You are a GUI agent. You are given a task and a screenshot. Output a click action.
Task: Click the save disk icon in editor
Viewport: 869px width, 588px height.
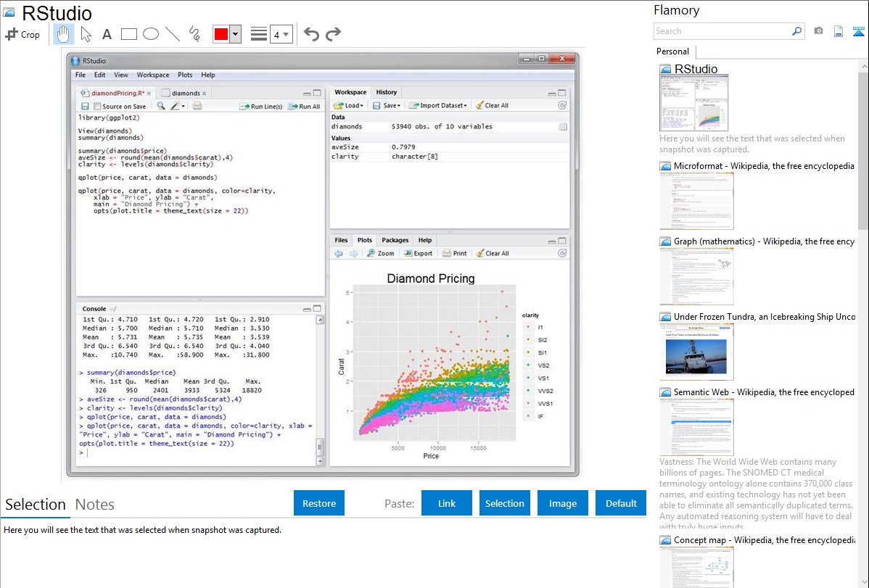click(x=85, y=106)
